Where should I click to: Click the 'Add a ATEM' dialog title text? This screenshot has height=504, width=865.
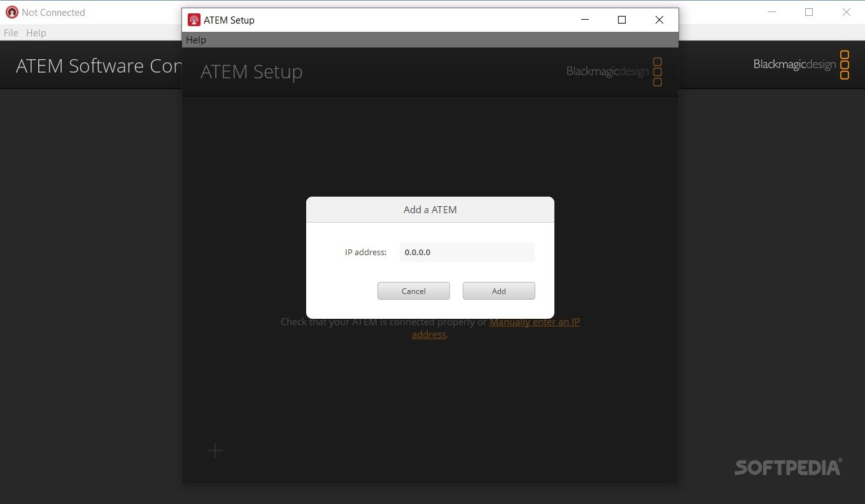430,209
